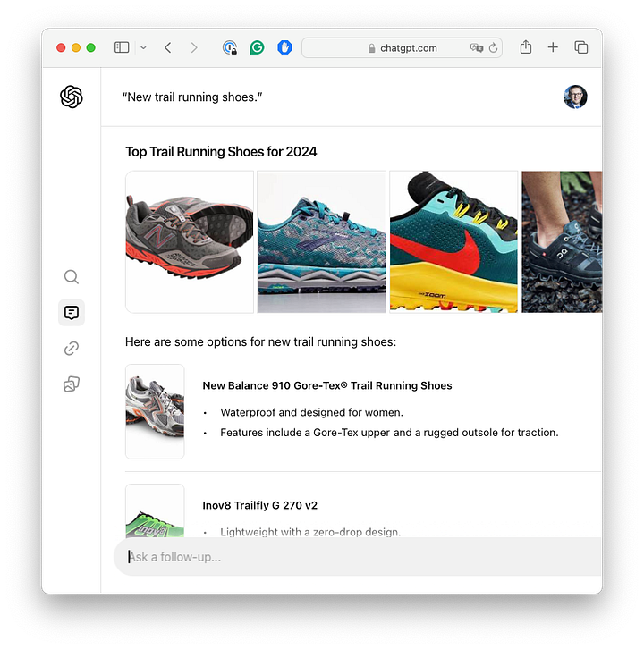The image size is (644, 649).
Task: Close the Safari window
Action: (61, 47)
